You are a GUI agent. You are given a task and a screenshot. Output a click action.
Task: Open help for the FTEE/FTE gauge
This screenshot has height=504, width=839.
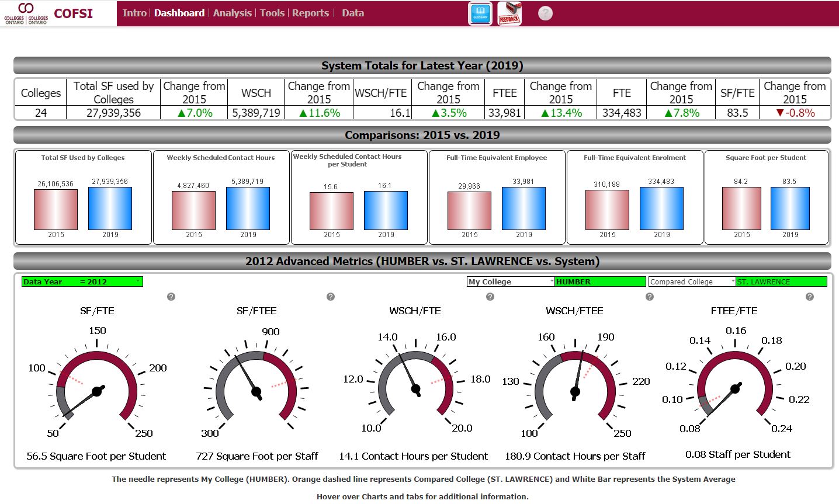pos(809,297)
